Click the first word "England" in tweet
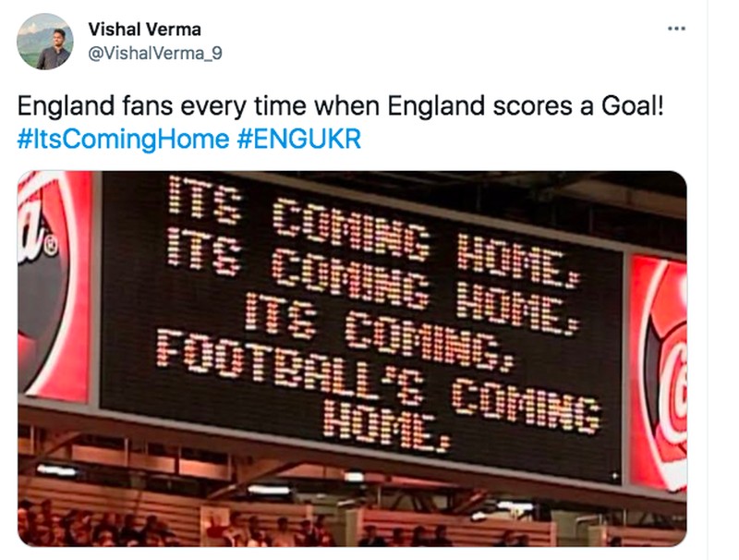739x560 pixels. tap(59, 107)
